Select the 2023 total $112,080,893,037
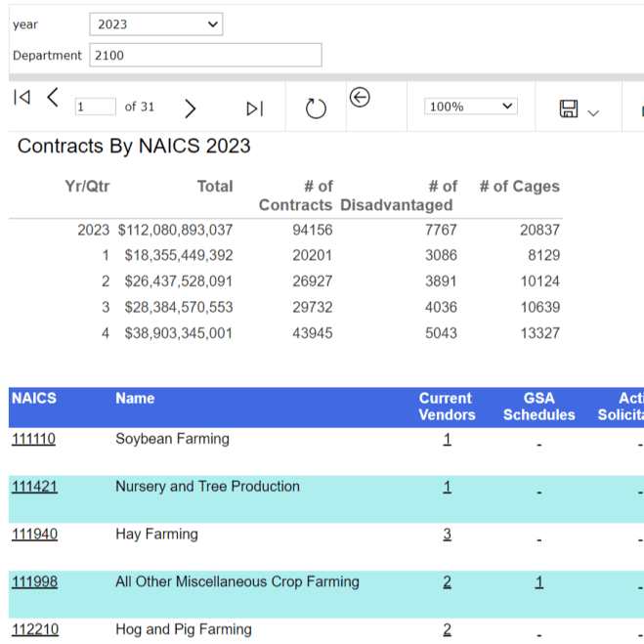 click(175, 230)
